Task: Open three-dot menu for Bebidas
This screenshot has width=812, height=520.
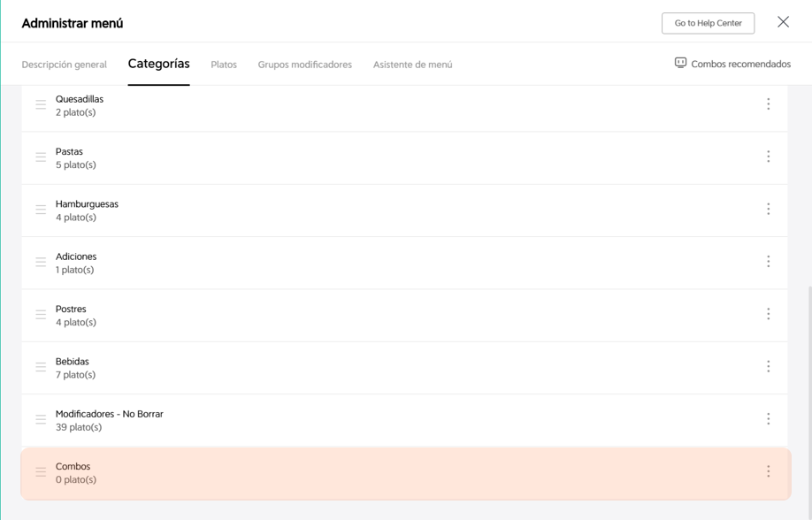Action: pos(768,366)
